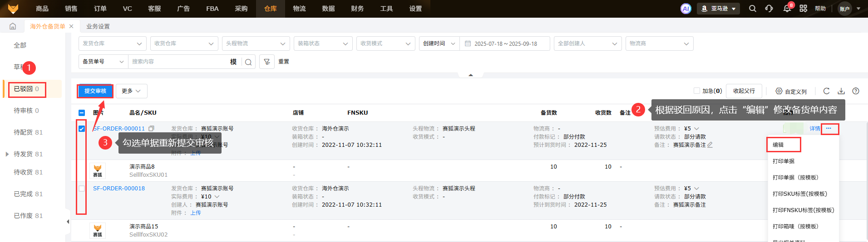Select 打印单据 menu item
Image resolution: width=868 pixels, height=242 pixels.
tap(784, 161)
